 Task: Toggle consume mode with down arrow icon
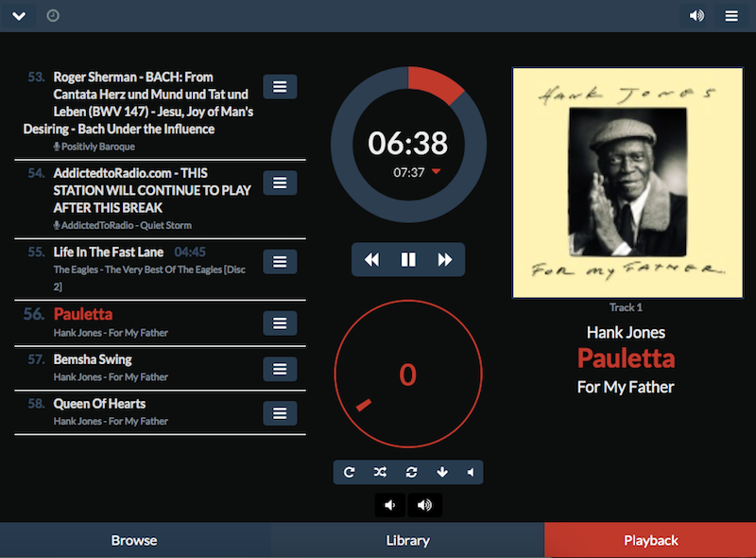coord(442,472)
